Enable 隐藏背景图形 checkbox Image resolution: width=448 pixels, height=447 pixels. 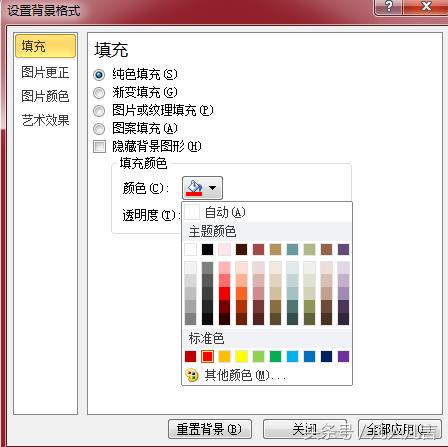click(x=99, y=146)
